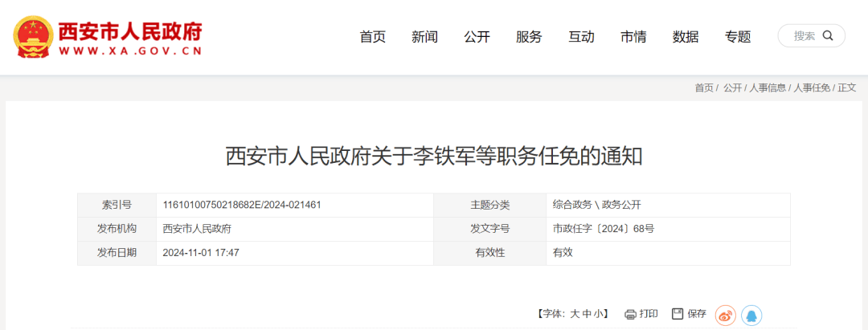
Task: Click the save floppy icon
Action: click(678, 314)
